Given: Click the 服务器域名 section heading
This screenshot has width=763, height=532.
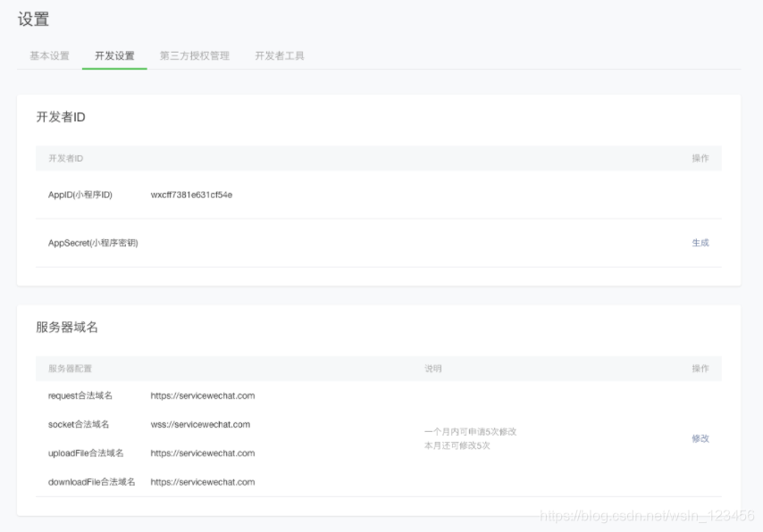Looking at the screenshot, I should (67, 328).
